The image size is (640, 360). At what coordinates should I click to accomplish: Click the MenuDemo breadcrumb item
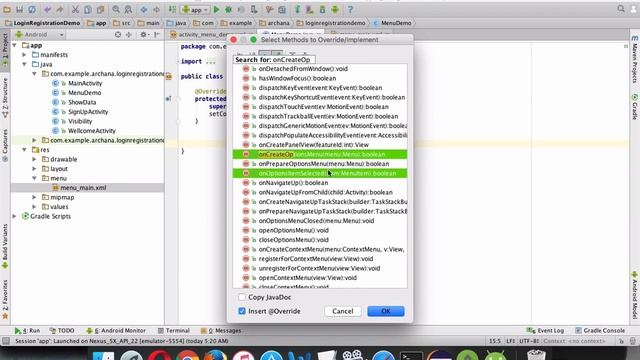click(392, 23)
